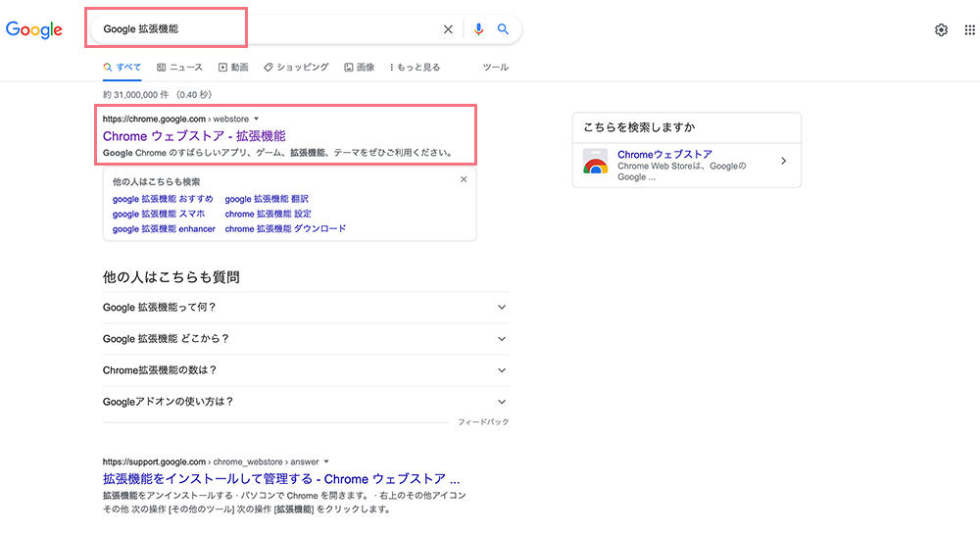Open dropdown arrow beside support.google.com URL
Viewport: 980px width, 533px height.
pyautogui.click(x=326, y=461)
